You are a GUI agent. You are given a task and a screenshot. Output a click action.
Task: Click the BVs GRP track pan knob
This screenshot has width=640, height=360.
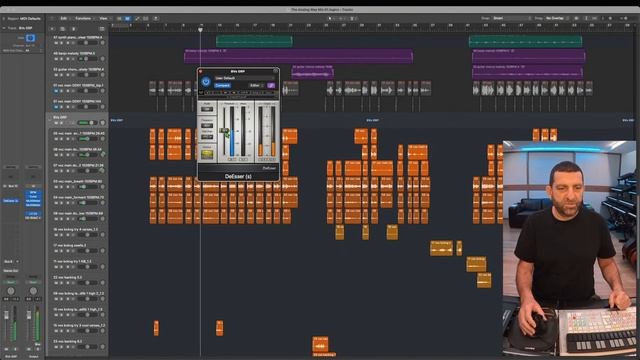102,123
